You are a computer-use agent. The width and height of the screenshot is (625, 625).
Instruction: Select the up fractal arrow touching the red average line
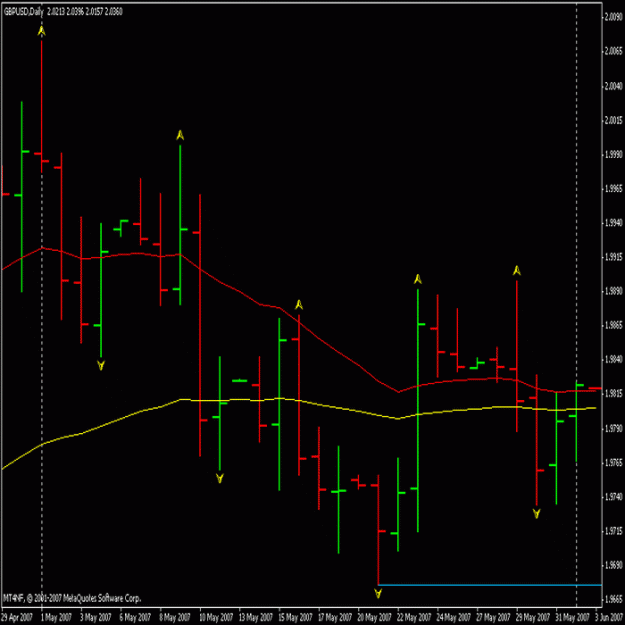tap(299, 305)
